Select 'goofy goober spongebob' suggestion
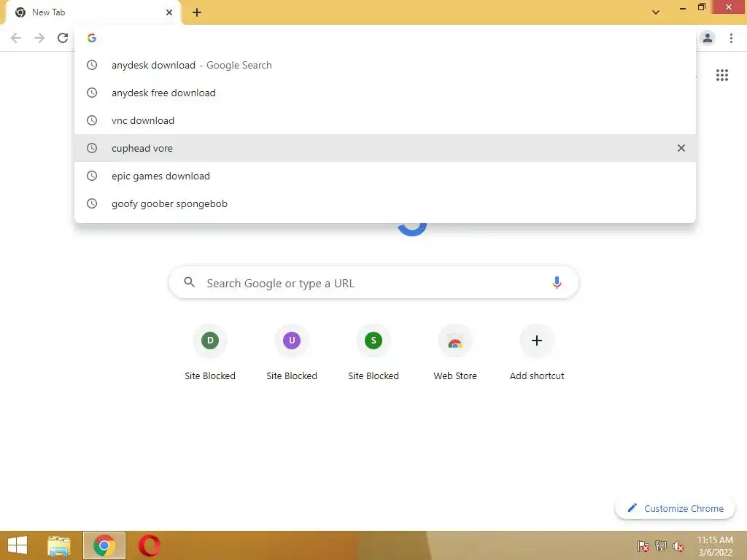747x560 pixels. 385,203
